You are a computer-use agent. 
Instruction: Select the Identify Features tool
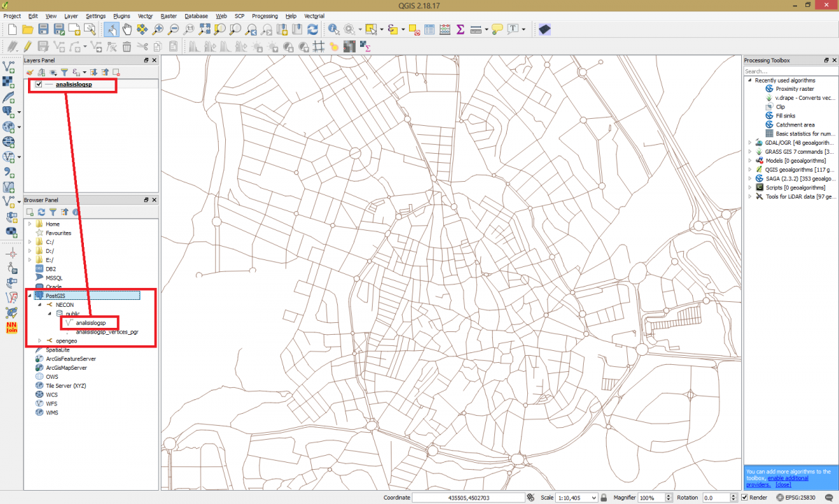[334, 29]
